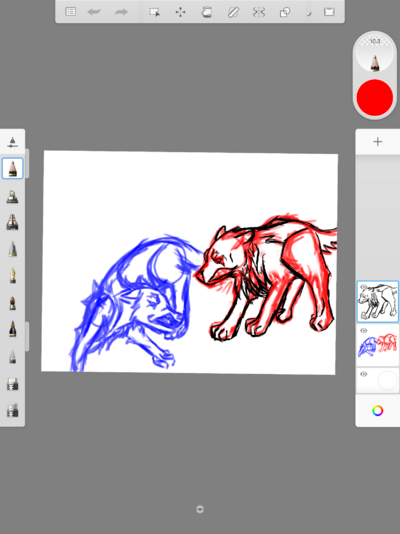This screenshot has width=400, height=534.
Task: Open the draw shapes tool
Action: (285, 12)
